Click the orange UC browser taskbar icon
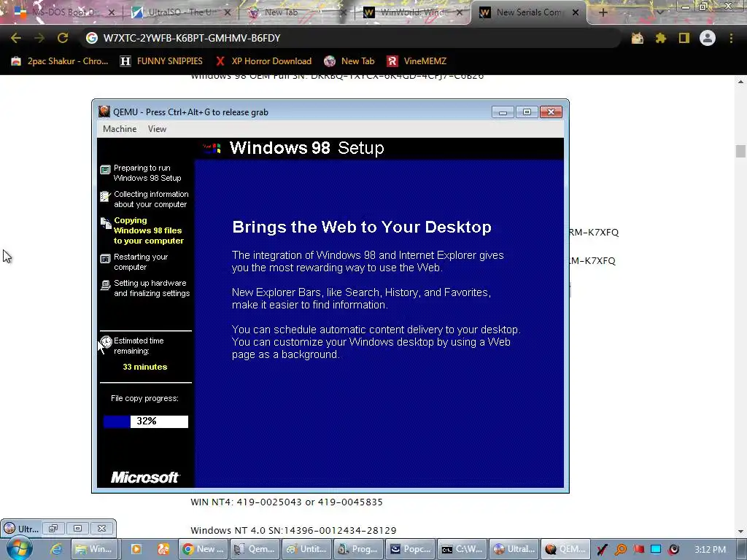This screenshot has height=560, width=747. pyautogui.click(x=163, y=549)
